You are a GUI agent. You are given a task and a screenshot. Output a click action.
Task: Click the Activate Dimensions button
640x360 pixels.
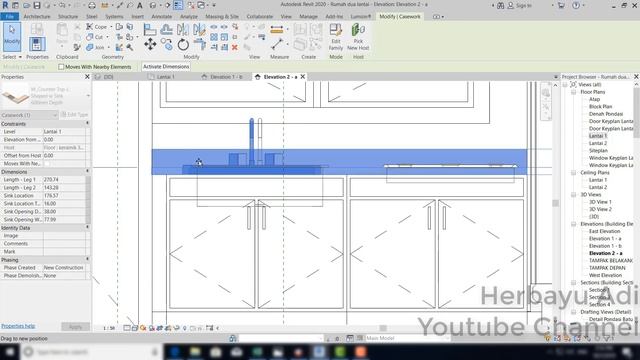pyautogui.click(x=166, y=66)
